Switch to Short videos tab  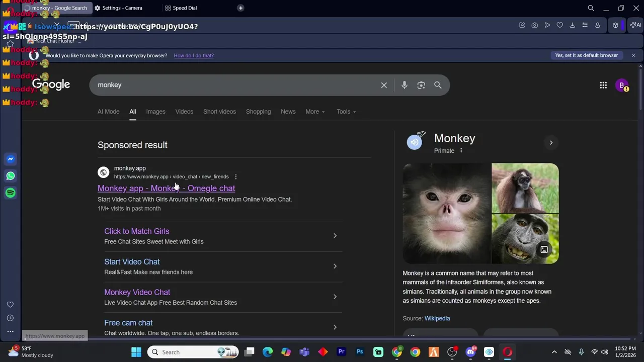[x=219, y=112]
